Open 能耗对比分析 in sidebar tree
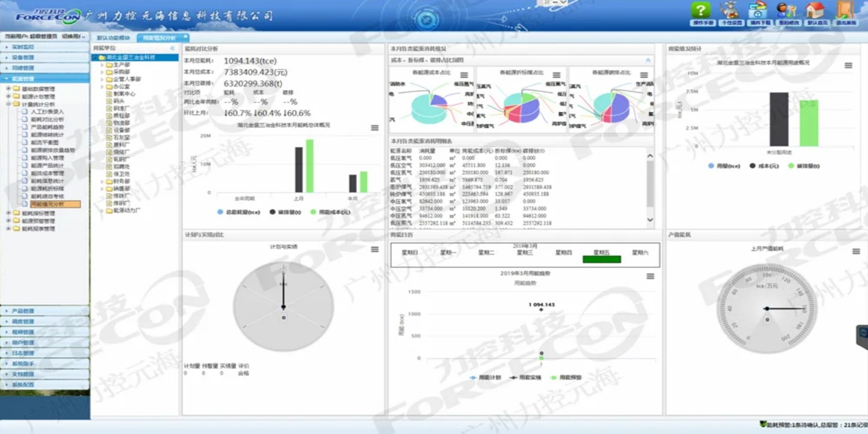This screenshot has height=434, width=868. [47, 119]
